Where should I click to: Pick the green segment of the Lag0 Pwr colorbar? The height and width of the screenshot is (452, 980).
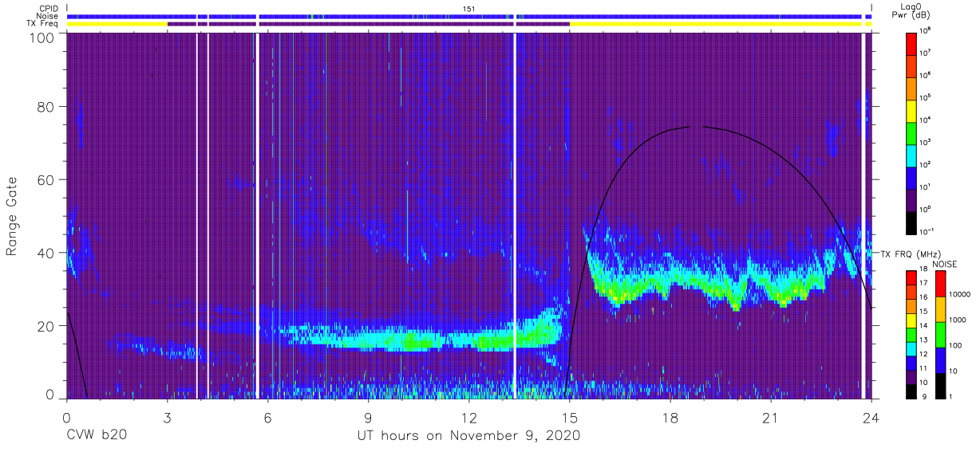911,133
